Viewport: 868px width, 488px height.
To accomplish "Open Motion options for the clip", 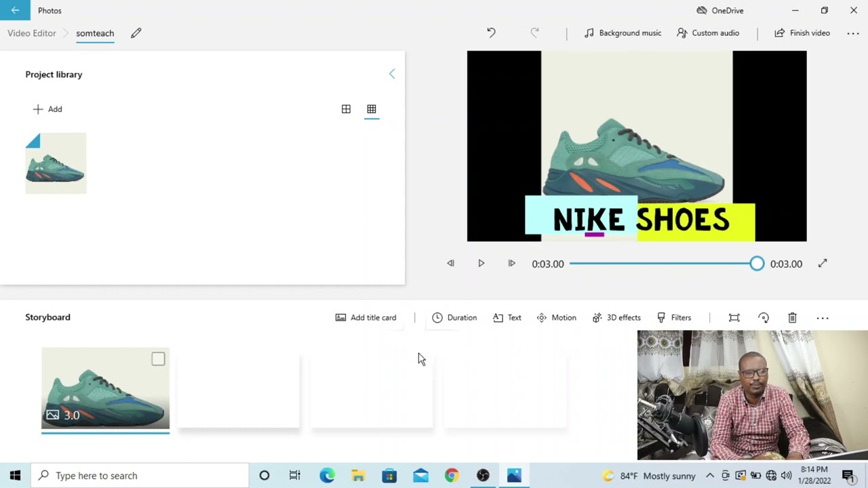I will 556,318.
